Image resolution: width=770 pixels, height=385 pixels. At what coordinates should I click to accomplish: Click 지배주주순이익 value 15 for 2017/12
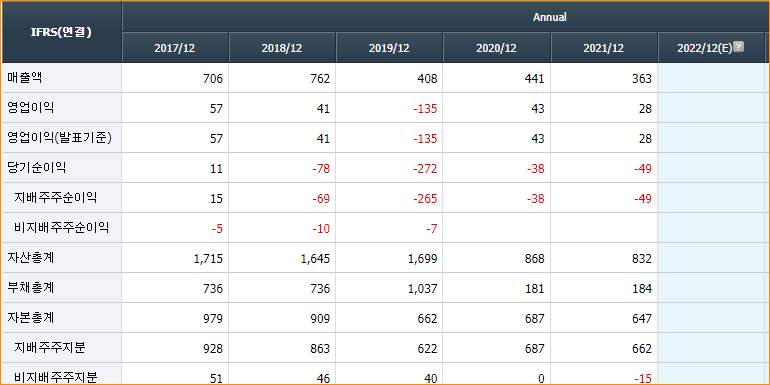point(217,198)
